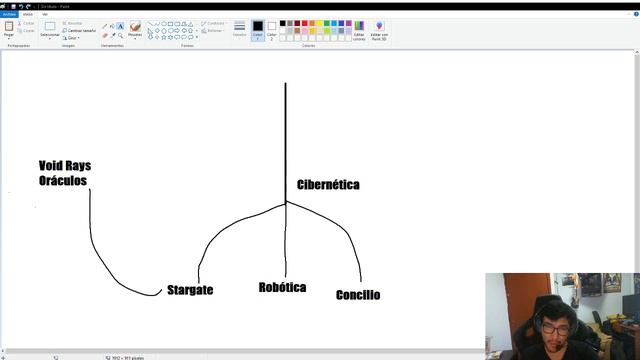Click the horizontal scrollbar below canvas
This screenshot has width=640, height=360.
pyautogui.click(x=245, y=351)
